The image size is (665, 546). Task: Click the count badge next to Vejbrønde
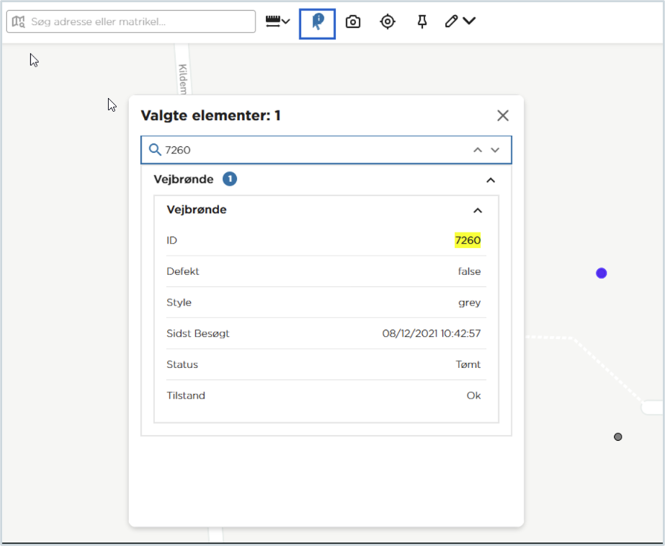230,179
